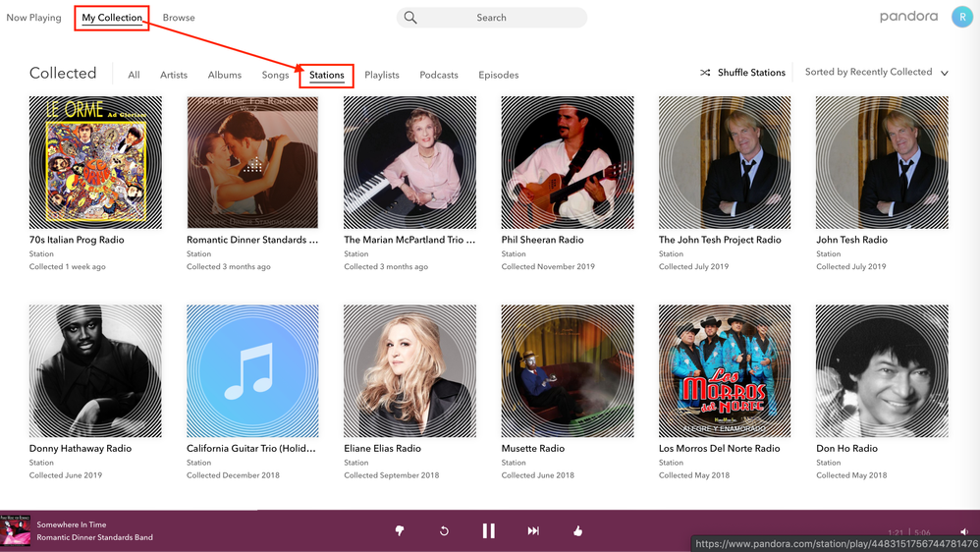This screenshot has height=552, width=980.
Task: Open the Don Ho Radio station link
Action: (846, 449)
